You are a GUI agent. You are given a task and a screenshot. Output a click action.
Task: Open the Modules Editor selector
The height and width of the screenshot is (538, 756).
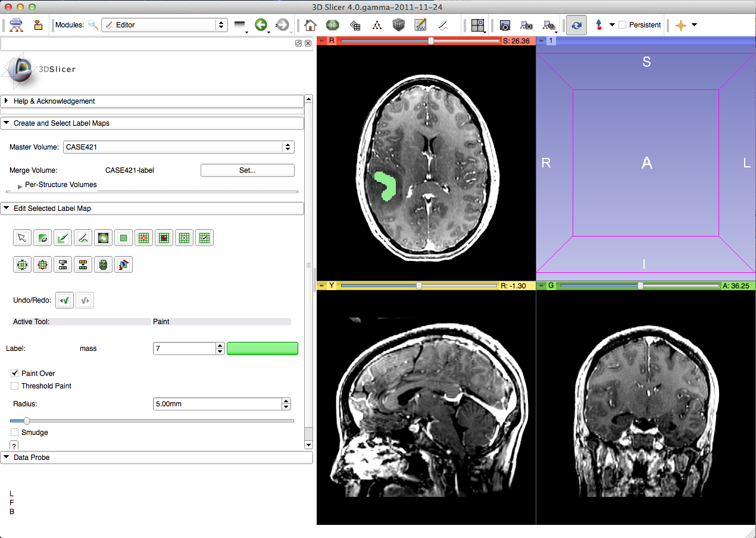[x=164, y=25]
